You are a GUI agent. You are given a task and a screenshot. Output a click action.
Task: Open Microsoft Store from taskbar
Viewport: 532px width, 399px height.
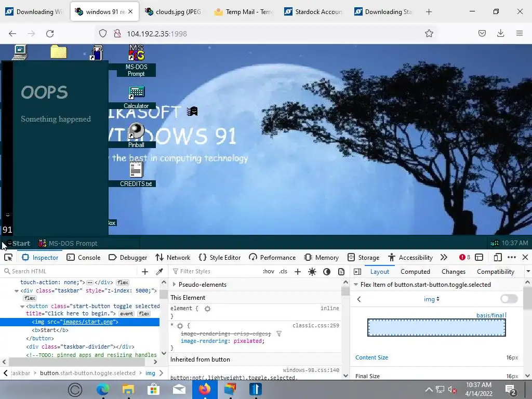point(153,389)
